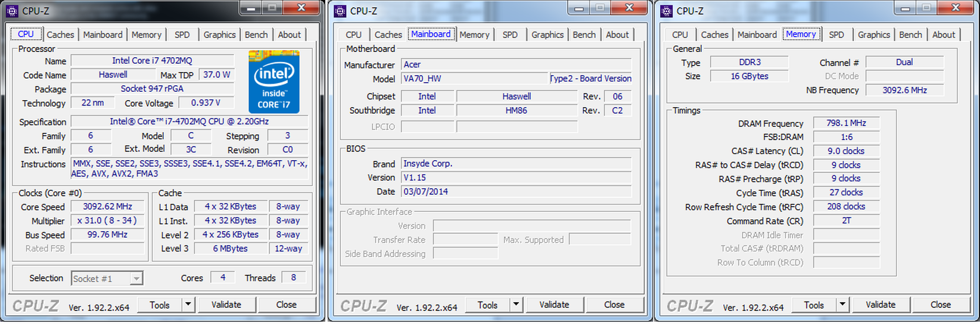Click CAS# Latency value 9.0 clocks

(846, 151)
